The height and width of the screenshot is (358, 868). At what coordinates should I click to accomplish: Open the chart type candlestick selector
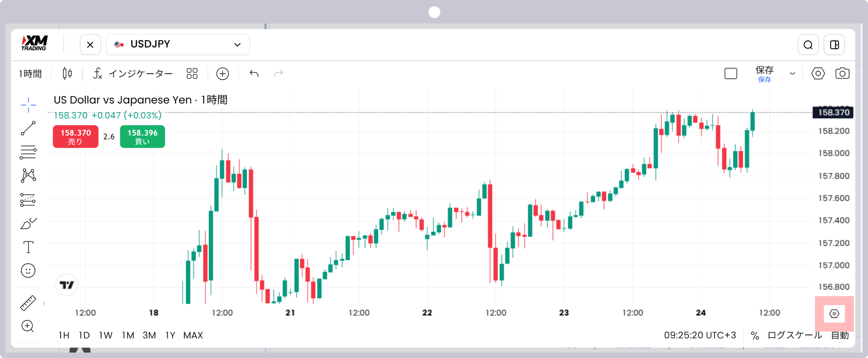click(x=67, y=73)
